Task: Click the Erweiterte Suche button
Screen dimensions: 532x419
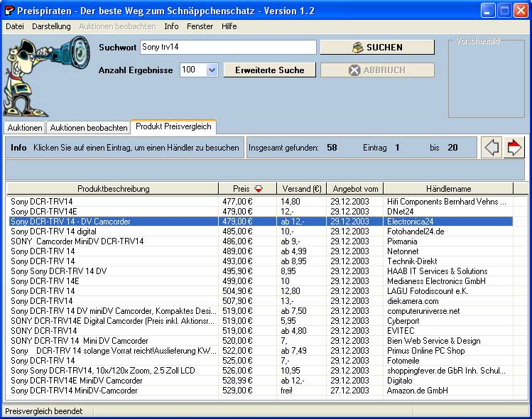Action: (x=268, y=70)
